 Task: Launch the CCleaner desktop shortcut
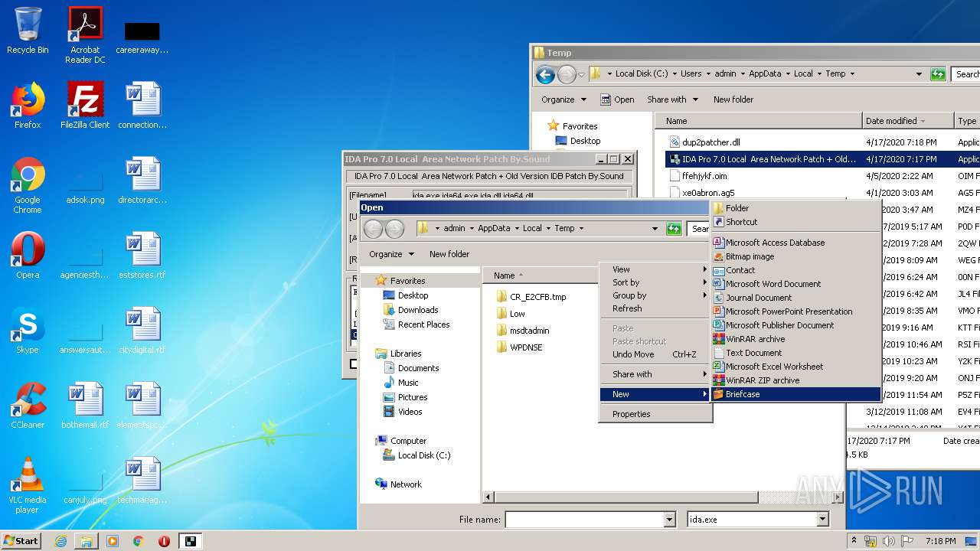pyautogui.click(x=28, y=406)
